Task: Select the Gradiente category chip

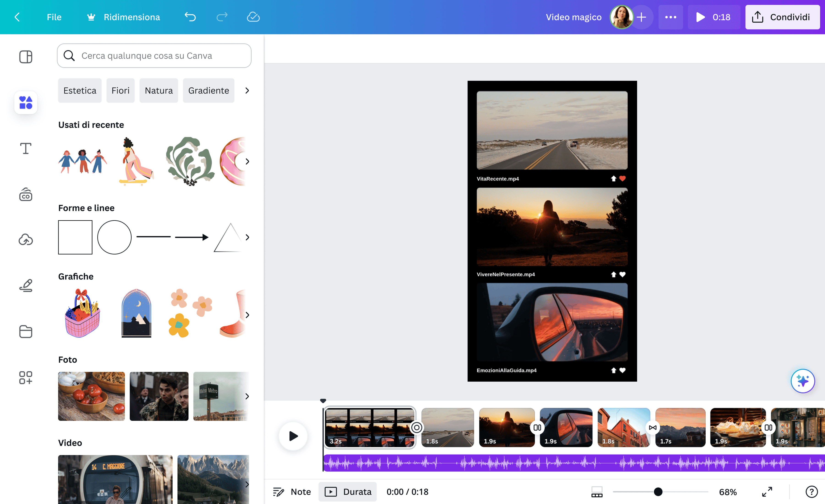Action: pyautogui.click(x=209, y=90)
